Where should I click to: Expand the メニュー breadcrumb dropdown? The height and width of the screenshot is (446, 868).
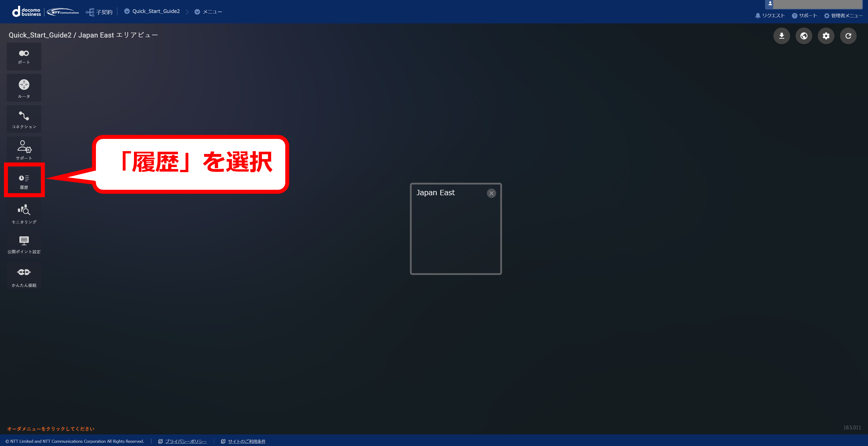pos(208,12)
